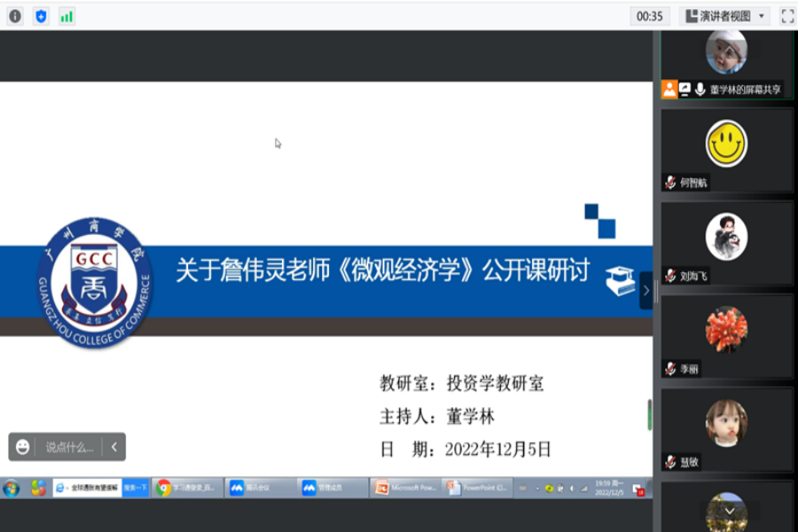This screenshot has height=532, width=798.
Task: Open the Windows Start menu
Action: 11,487
